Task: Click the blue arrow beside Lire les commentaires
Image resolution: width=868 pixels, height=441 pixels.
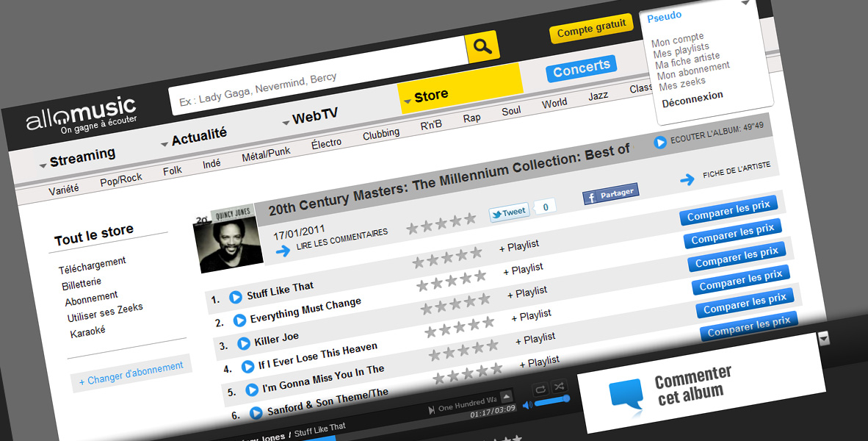Action: (x=283, y=251)
